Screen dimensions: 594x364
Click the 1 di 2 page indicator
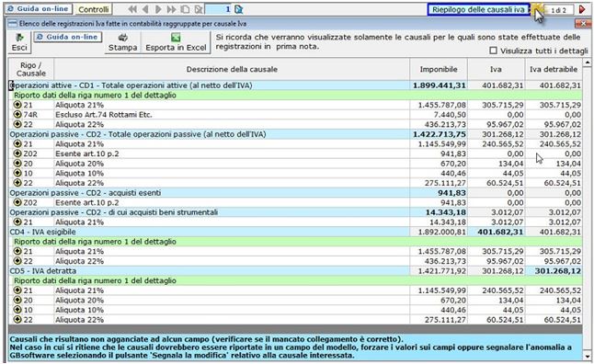(558, 11)
